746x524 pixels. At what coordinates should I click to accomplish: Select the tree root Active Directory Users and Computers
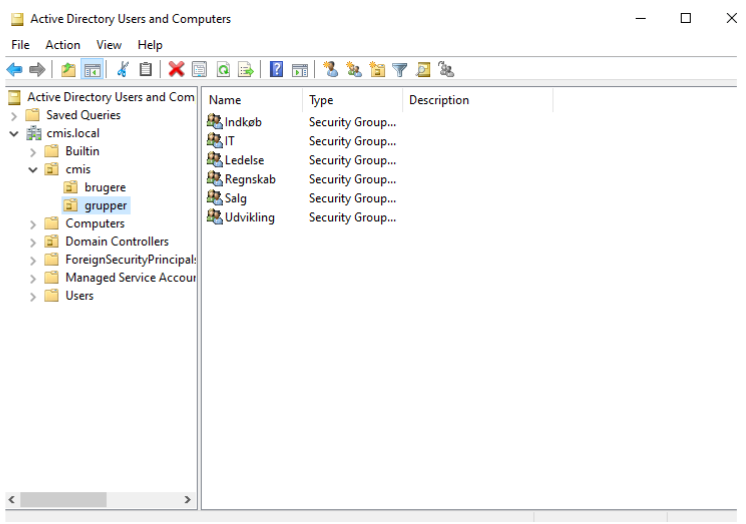point(110,97)
